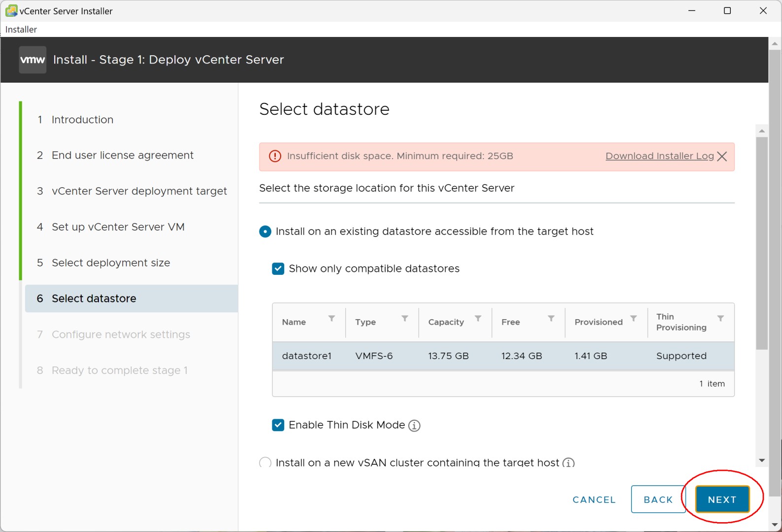Open the Download Installer Log link
782x532 pixels.
click(x=659, y=156)
